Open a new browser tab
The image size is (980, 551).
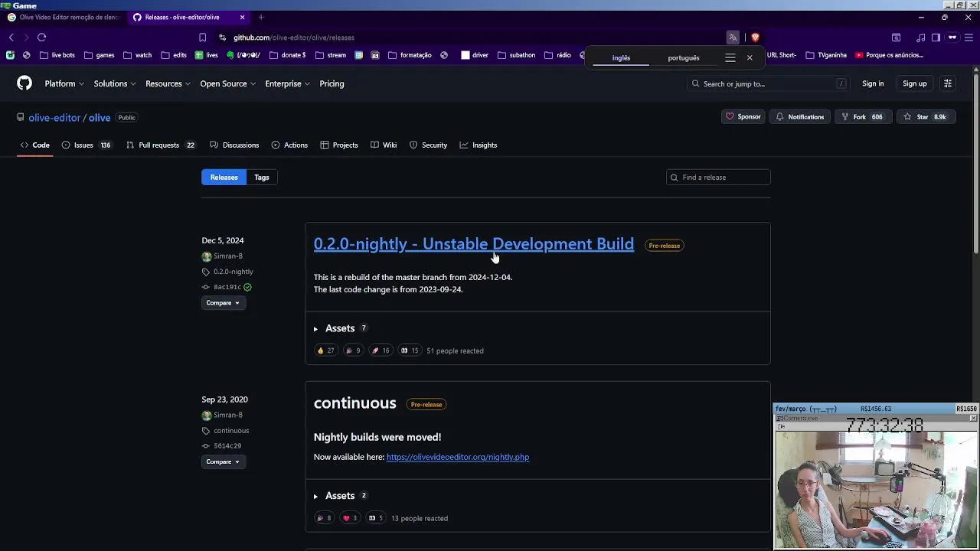coord(260,17)
